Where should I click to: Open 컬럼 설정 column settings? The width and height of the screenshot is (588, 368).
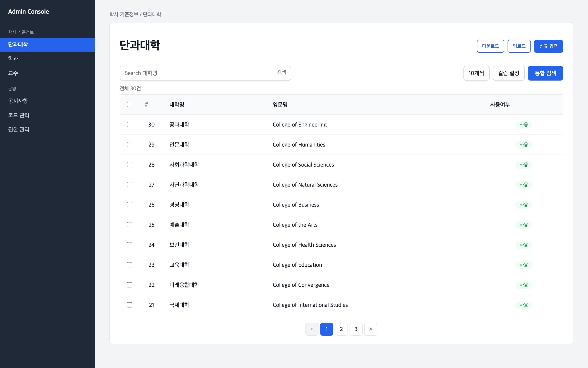pyautogui.click(x=509, y=73)
